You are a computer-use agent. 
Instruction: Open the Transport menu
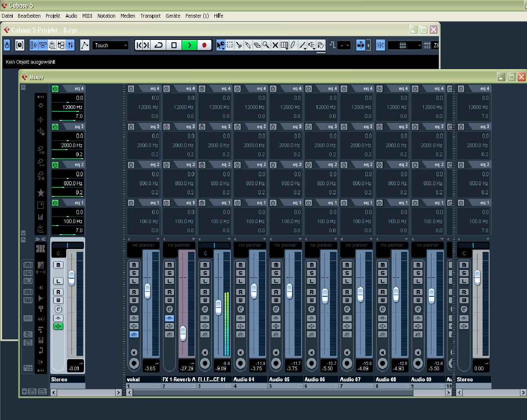pos(150,16)
